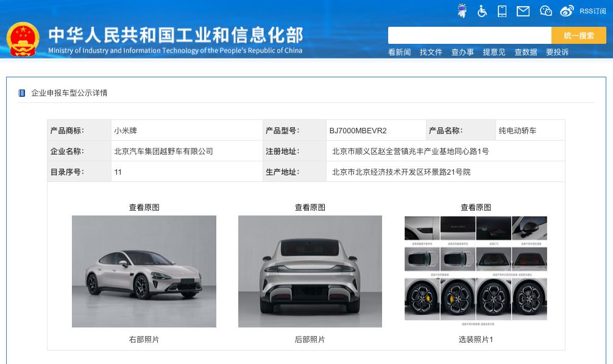
Task: Click the RSS订阅 link
Action: tap(592, 12)
